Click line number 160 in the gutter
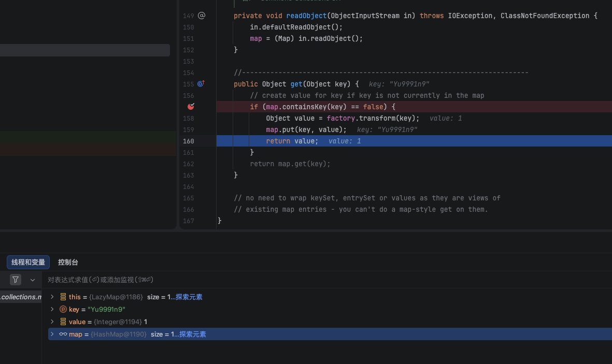 [189, 141]
